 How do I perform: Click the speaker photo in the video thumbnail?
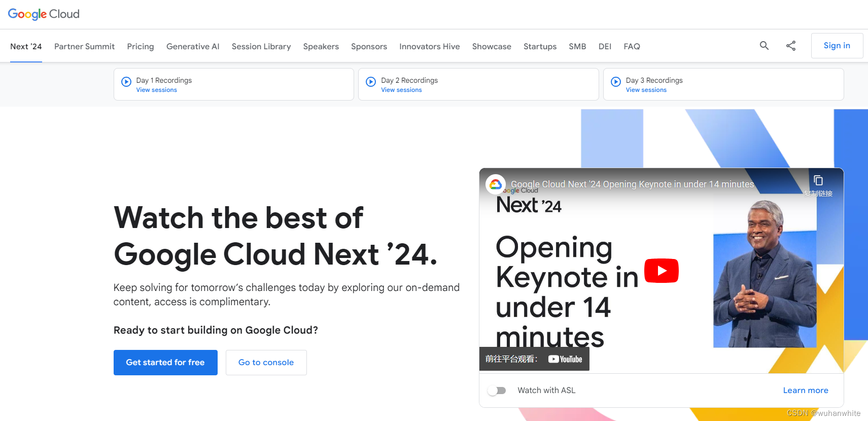765,273
